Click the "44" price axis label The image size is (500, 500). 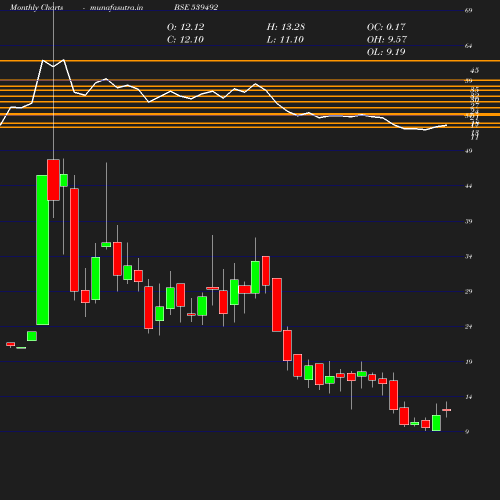(468, 186)
